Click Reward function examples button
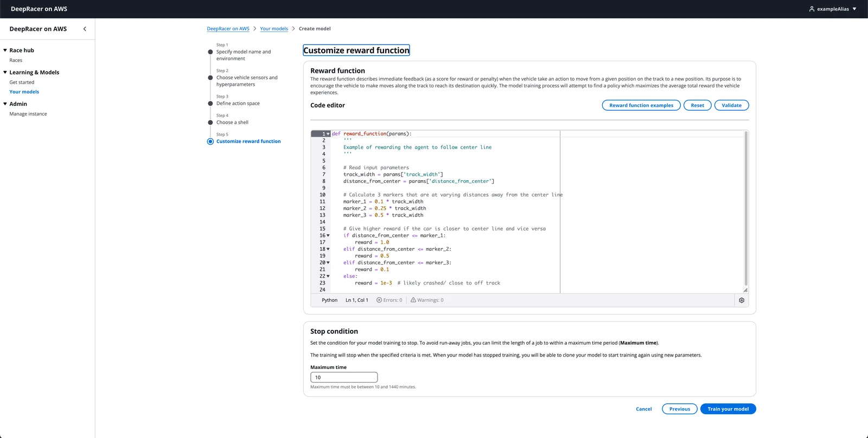Screen dimensions: 868x438 (x=641, y=105)
